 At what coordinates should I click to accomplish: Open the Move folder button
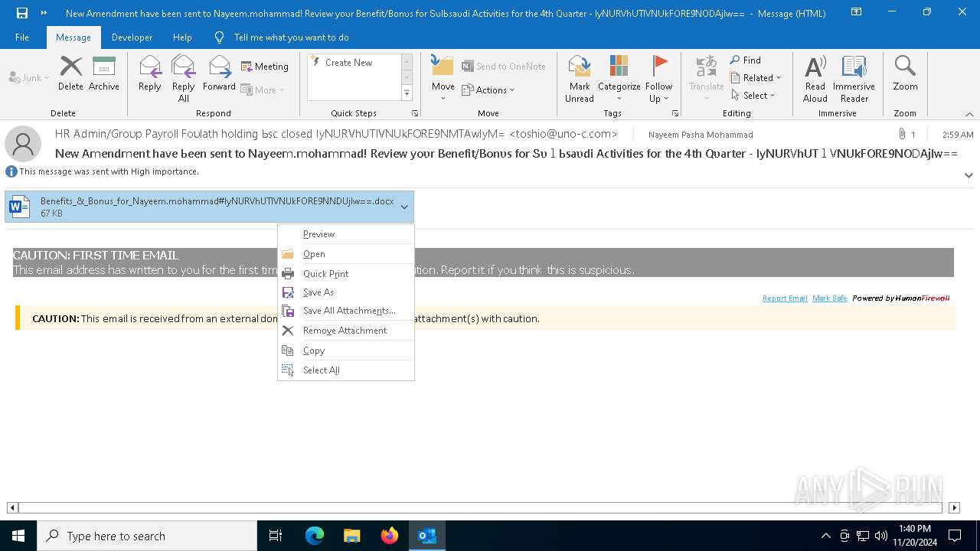click(443, 78)
